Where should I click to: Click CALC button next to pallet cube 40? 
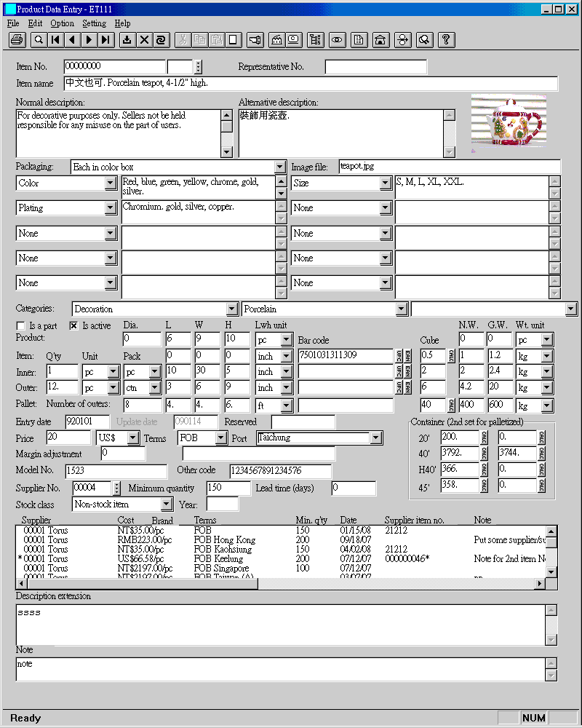click(x=451, y=405)
